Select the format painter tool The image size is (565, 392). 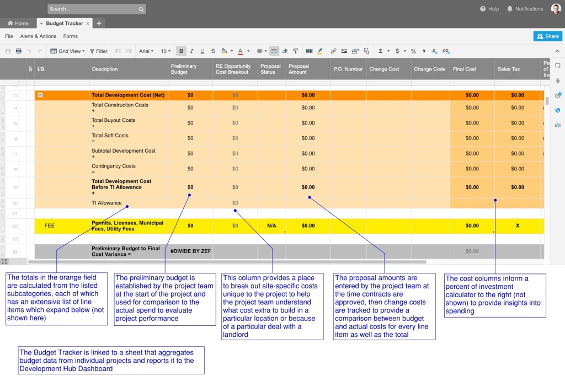click(296, 51)
